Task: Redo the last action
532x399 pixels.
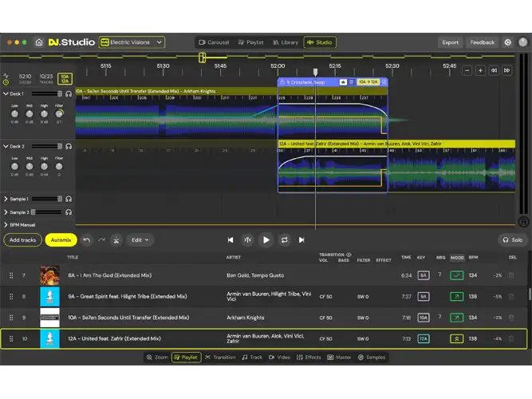Action: [101, 240]
